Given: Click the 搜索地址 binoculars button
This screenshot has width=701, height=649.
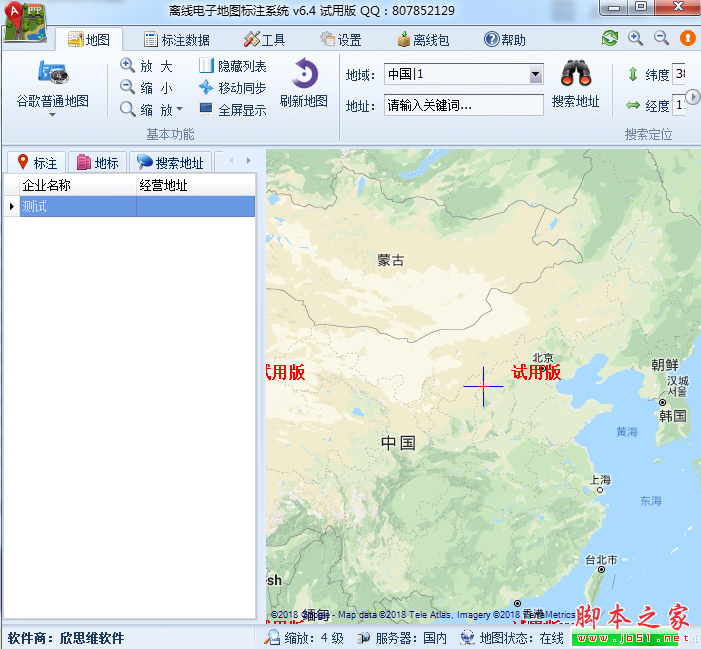Looking at the screenshot, I should 575,83.
